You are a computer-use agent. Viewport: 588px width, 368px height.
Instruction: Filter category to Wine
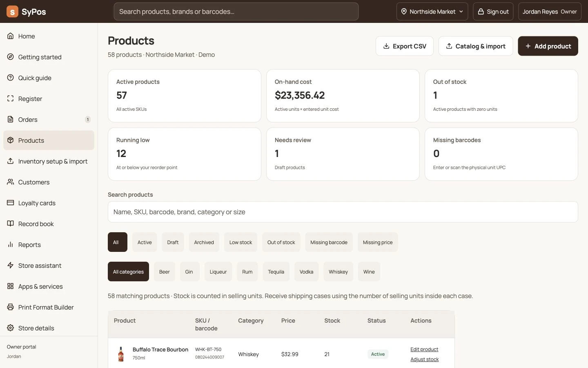pyautogui.click(x=369, y=272)
